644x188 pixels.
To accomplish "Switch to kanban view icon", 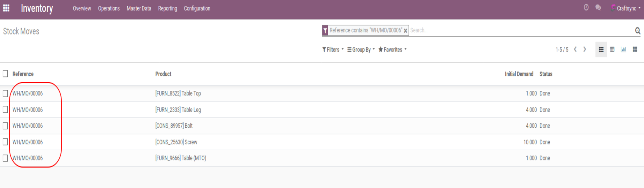I will (x=635, y=50).
